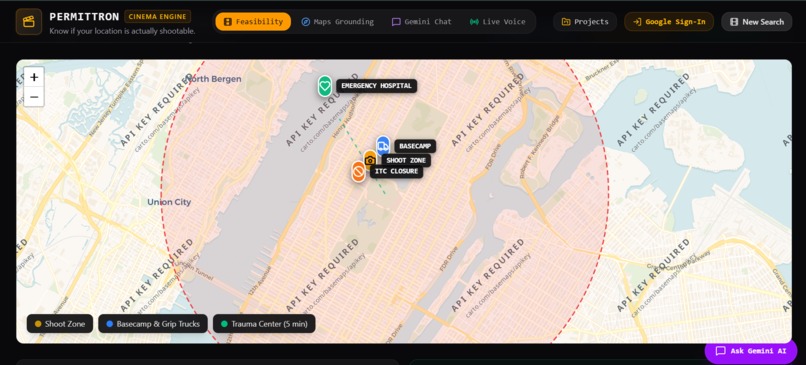
Task: Click the Shoot Zone legend chip
Action: click(60, 324)
